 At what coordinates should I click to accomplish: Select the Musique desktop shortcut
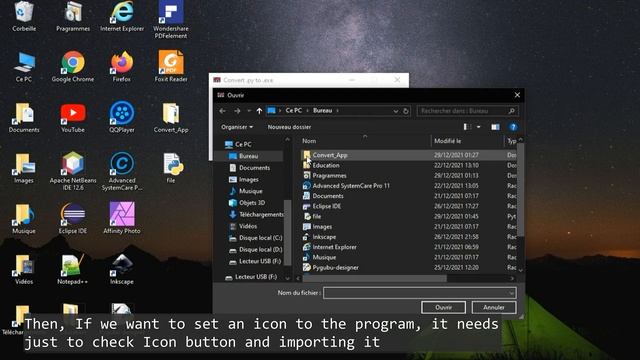pos(24,218)
